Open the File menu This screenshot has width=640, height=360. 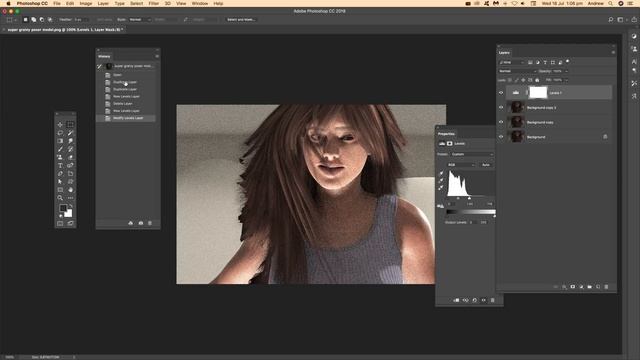57,3
